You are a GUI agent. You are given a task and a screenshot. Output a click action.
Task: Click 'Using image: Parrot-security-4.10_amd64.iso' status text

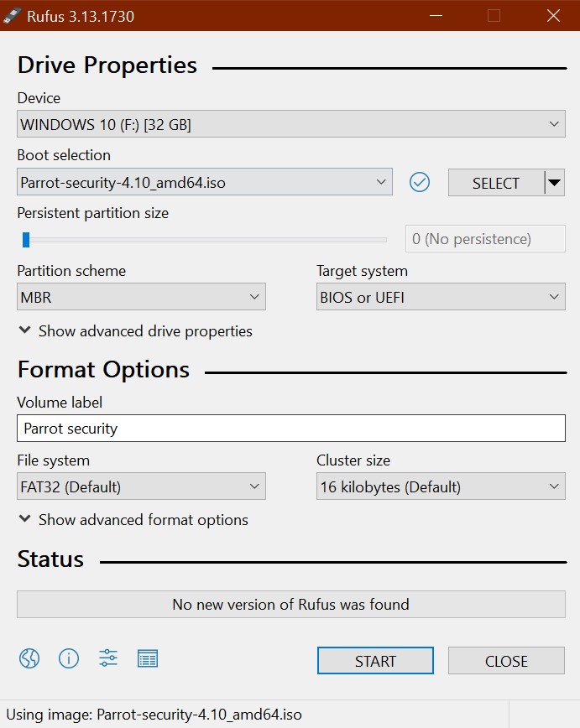pyautogui.click(x=154, y=714)
